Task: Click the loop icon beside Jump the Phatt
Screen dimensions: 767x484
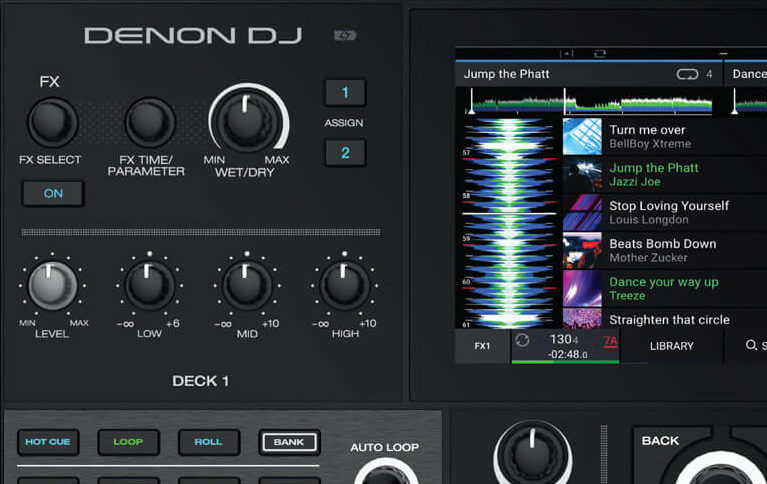Action: (686, 74)
